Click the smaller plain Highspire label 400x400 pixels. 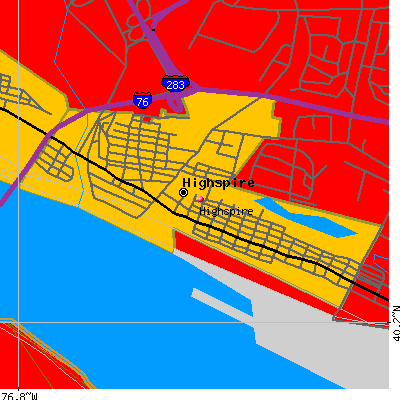coord(226,211)
